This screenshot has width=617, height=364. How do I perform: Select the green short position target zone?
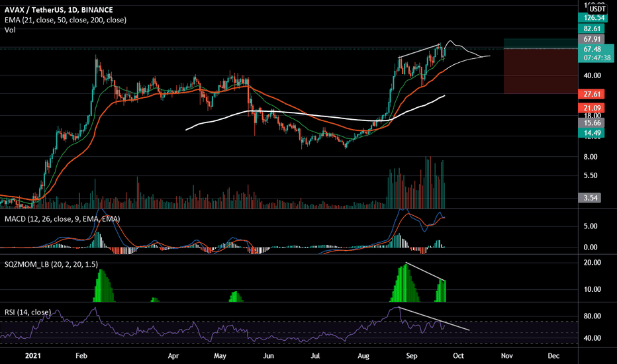[x=541, y=44]
